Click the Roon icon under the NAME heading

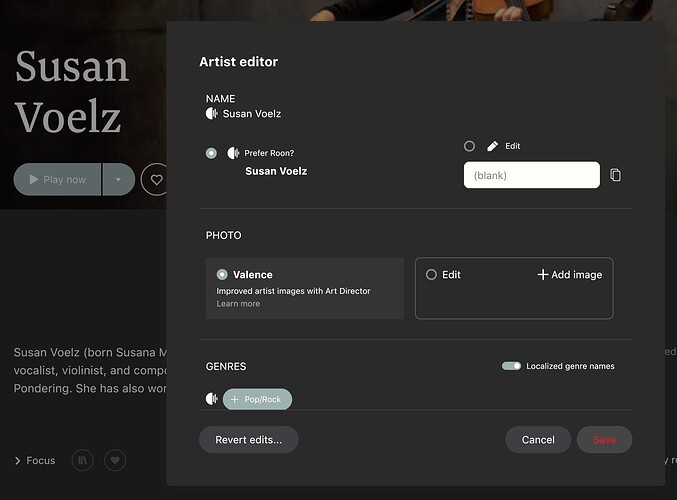coord(212,114)
